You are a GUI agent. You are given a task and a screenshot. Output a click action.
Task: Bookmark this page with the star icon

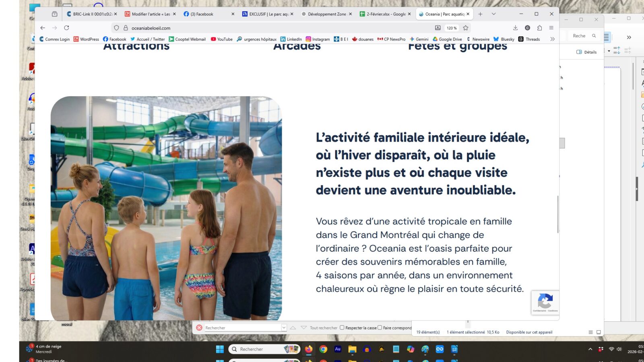[466, 28]
